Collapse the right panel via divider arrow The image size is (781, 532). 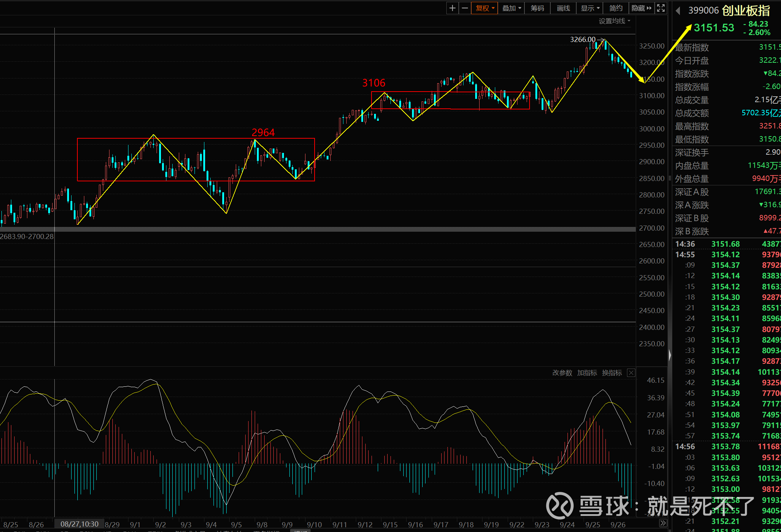pos(670,355)
